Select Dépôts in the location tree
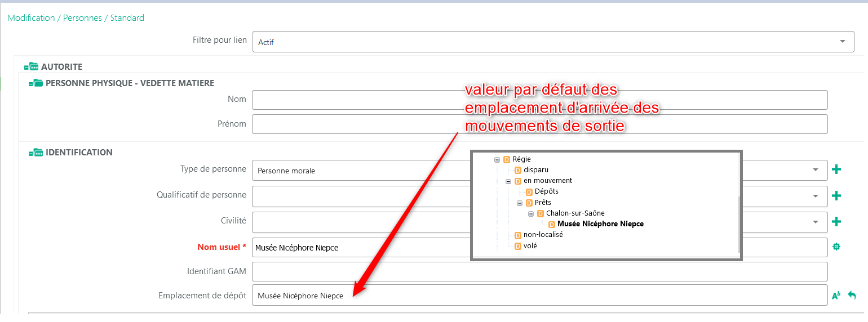 [546, 192]
